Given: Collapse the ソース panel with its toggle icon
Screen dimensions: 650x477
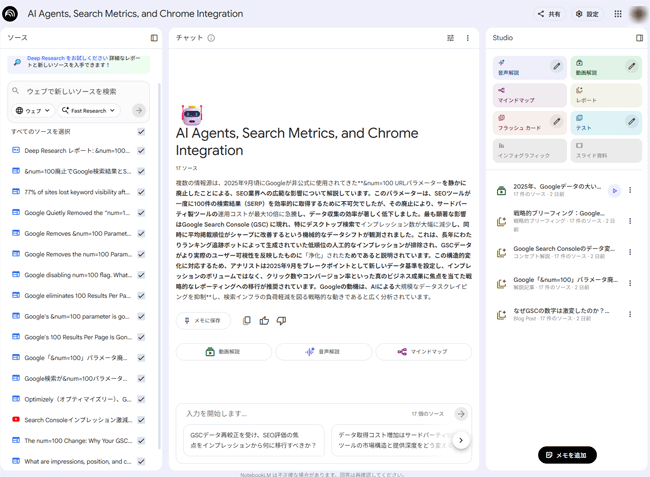Looking at the screenshot, I should point(154,38).
